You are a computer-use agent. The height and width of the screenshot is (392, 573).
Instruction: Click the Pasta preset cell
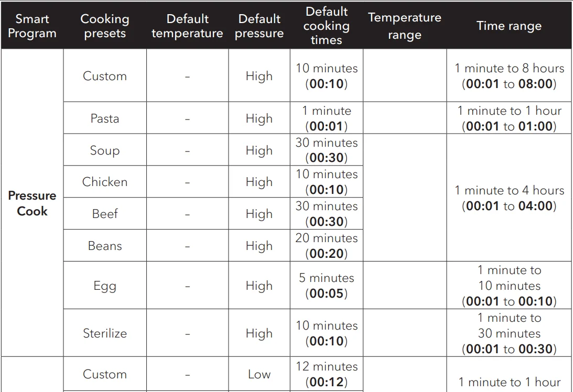coord(104,118)
